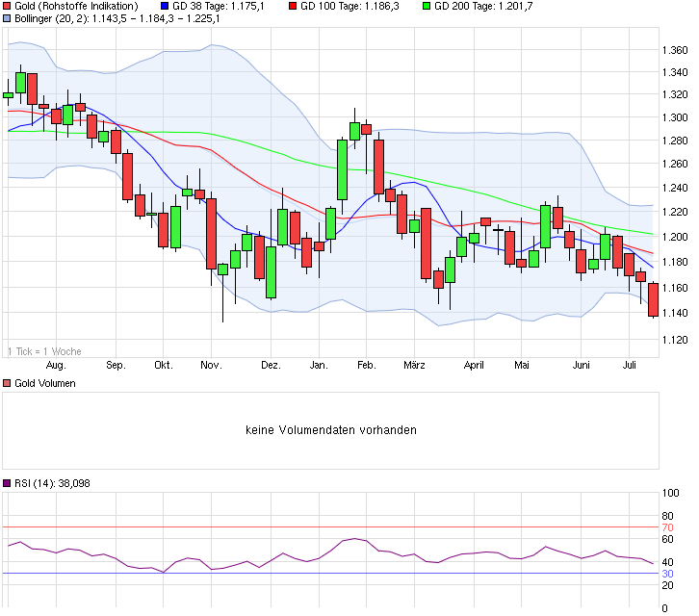Click the 'April' label on the time axis
Image resolution: width=699 pixels, height=616 pixels.
pyautogui.click(x=473, y=366)
